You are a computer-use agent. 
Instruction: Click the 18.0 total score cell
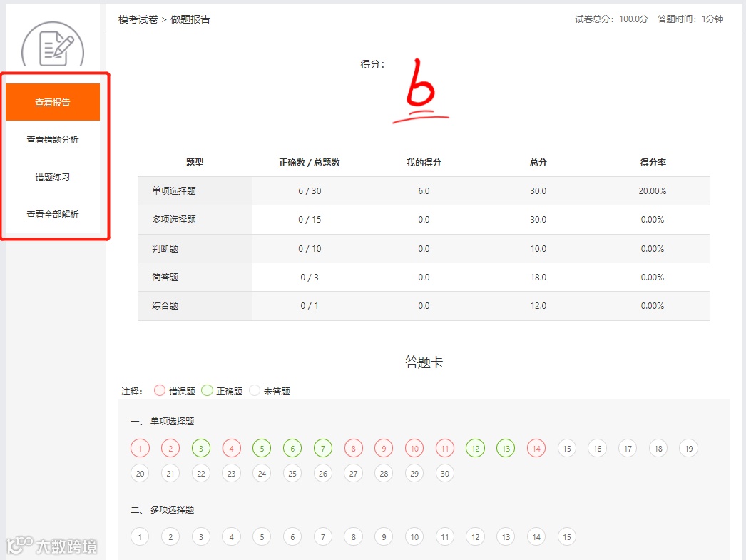tap(538, 277)
